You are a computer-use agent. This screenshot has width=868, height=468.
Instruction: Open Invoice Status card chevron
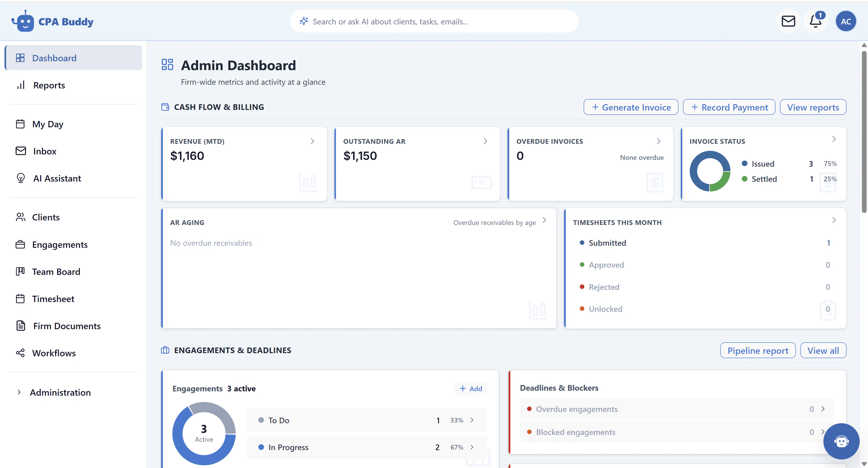(834, 139)
